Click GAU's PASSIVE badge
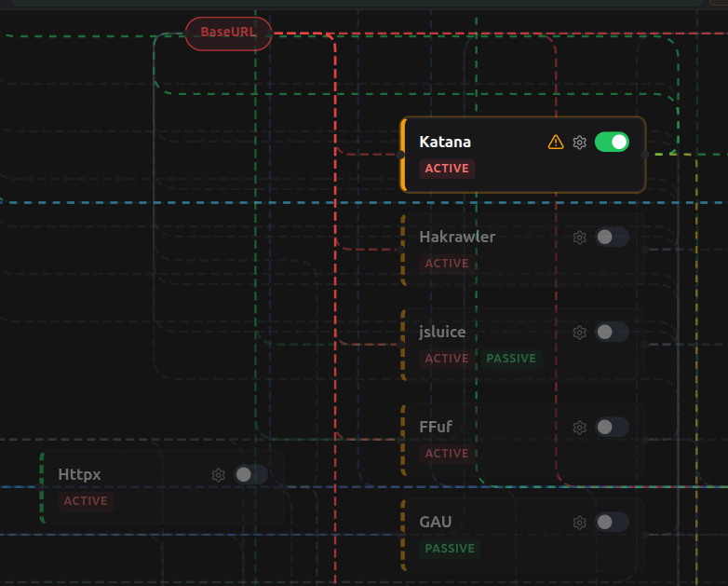The height and width of the screenshot is (586, 728). coord(450,549)
